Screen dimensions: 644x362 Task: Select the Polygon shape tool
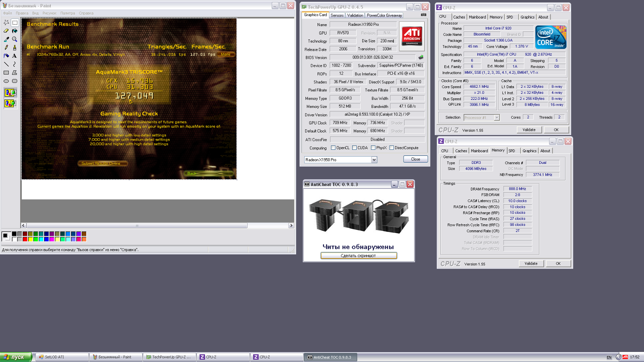[x=14, y=72]
